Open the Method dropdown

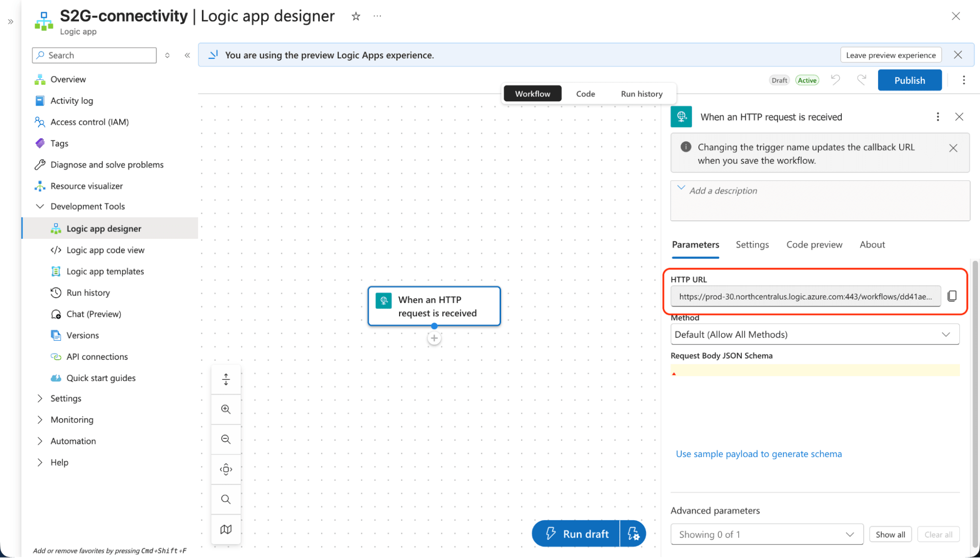click(x=815, y=334)
